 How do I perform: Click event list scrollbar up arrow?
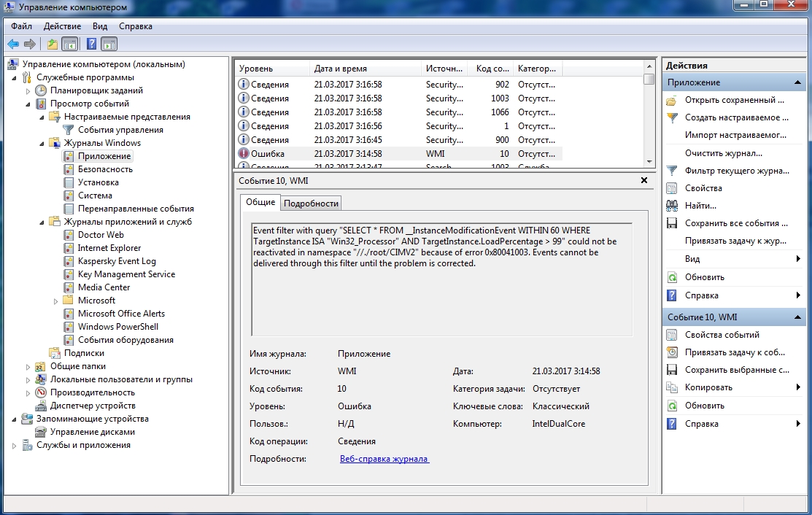tap(649, 67)
